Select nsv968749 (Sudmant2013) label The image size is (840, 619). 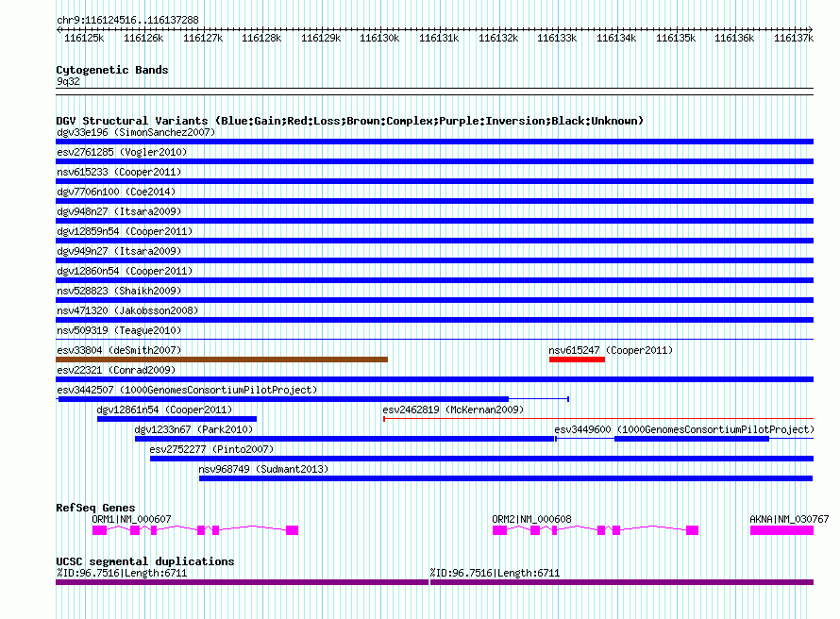(263, 469)
